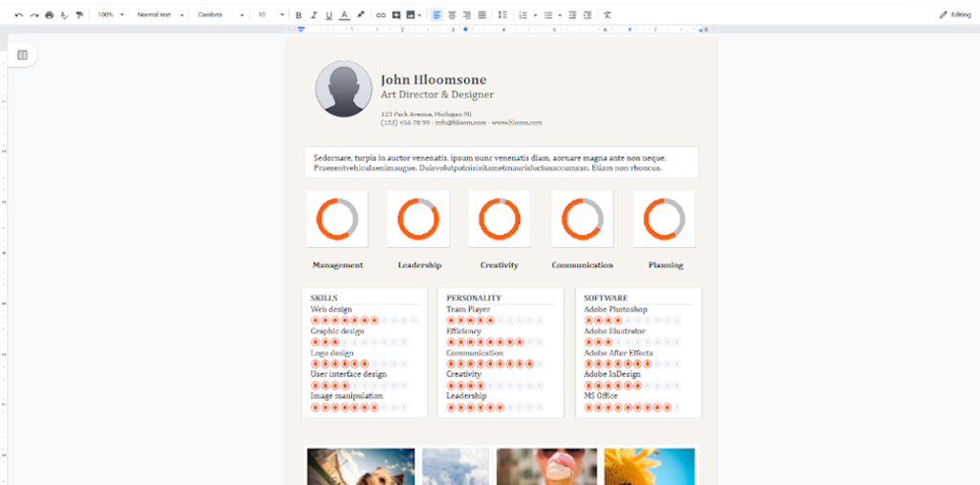Redo the last action
Image resolution: width=980 pixels, height=485 pixels.
point(34,15)
